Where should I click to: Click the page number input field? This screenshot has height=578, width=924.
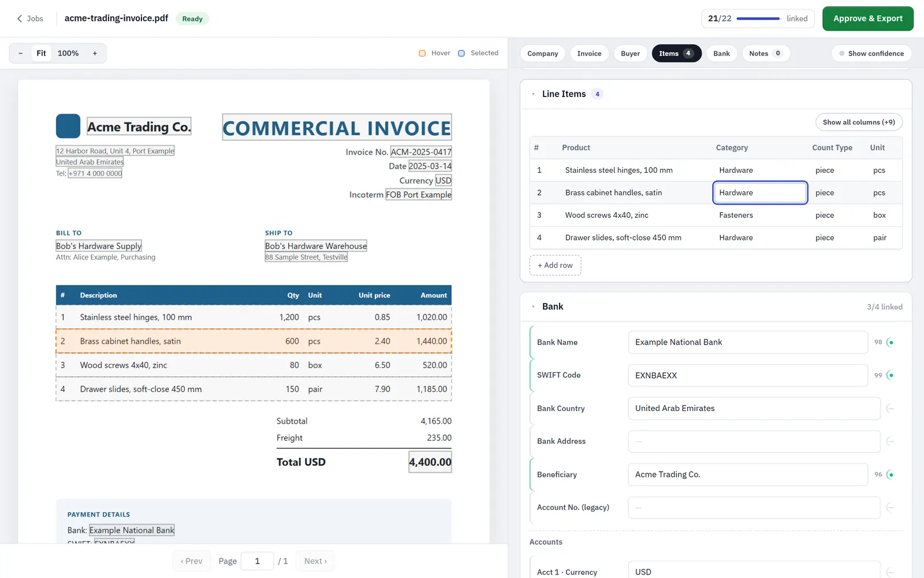point(257,561)
